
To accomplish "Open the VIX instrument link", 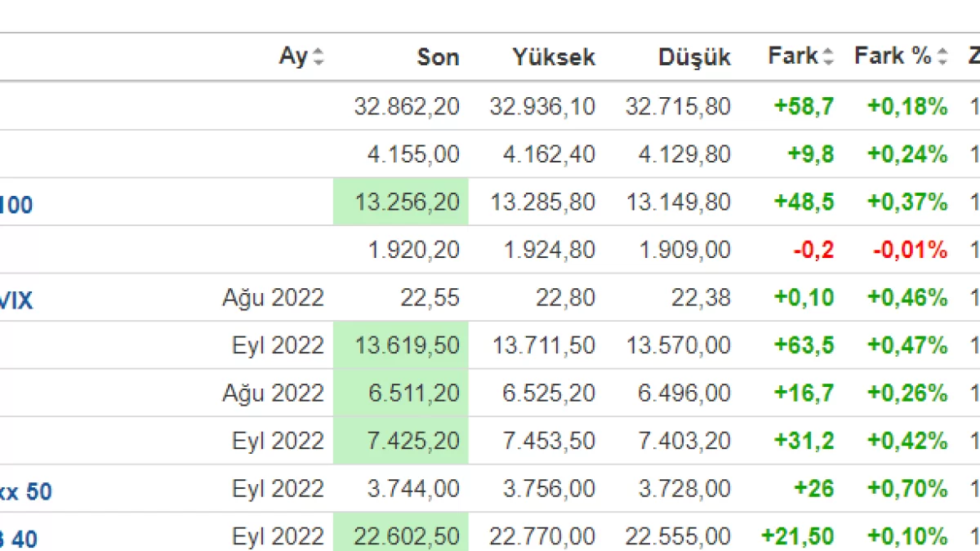I will [x=16, y=301].
